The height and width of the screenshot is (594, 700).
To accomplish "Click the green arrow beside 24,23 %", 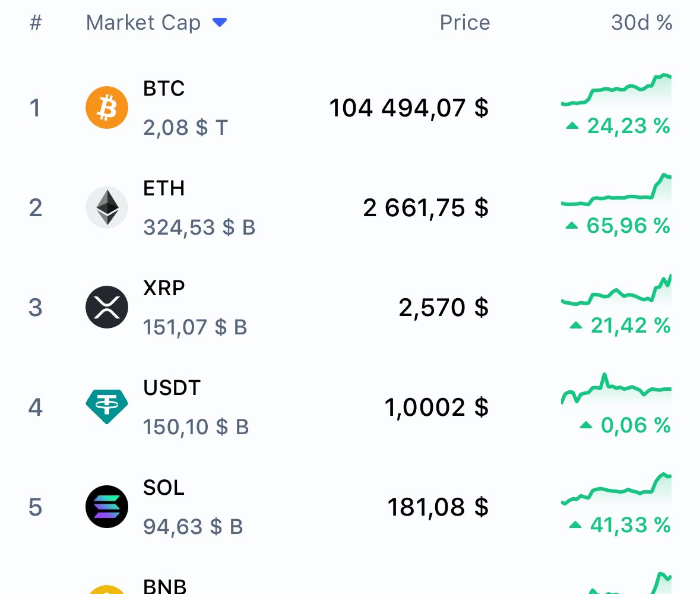I will click(572, 126).
